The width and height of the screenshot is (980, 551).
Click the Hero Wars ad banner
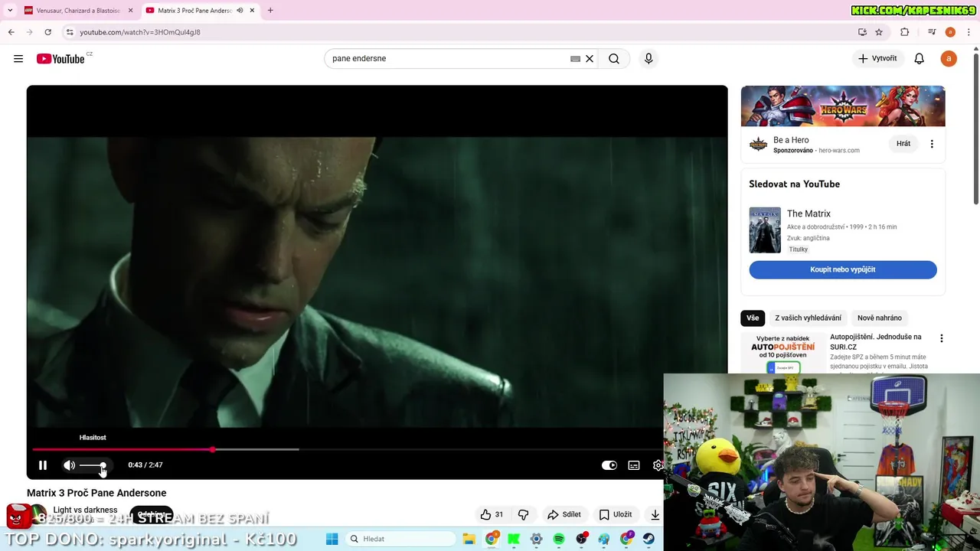pos(843,106)
